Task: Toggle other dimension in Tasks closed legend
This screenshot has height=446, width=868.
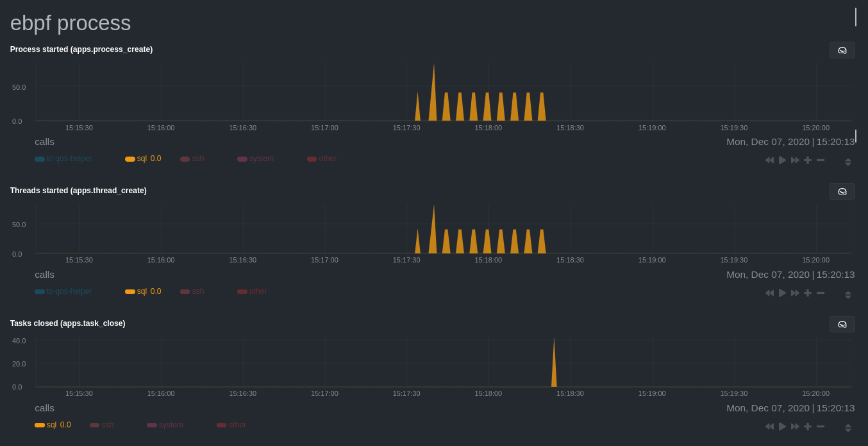Action: [x=231, y=425]
